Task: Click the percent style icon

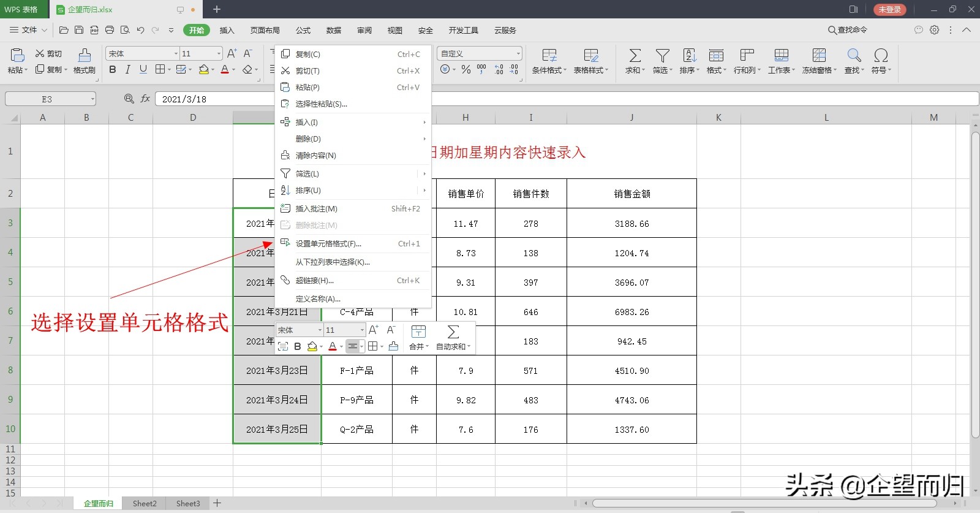Action: tap(466, 70)
